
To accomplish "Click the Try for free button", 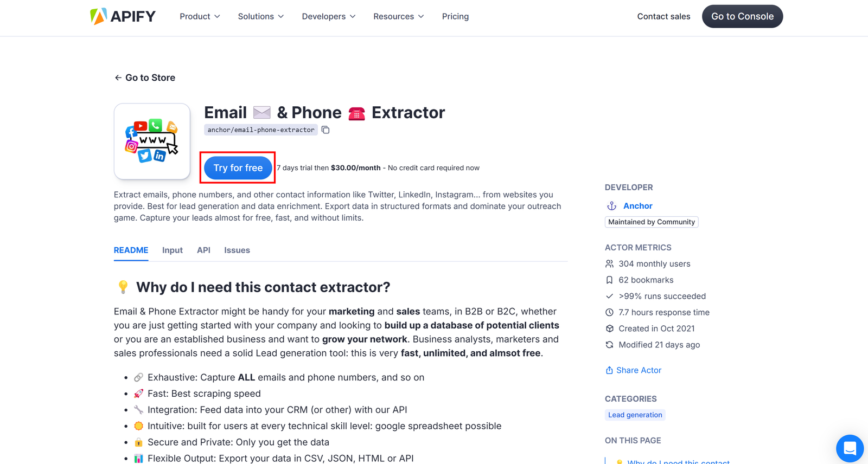I will click(x=237, y=167).
